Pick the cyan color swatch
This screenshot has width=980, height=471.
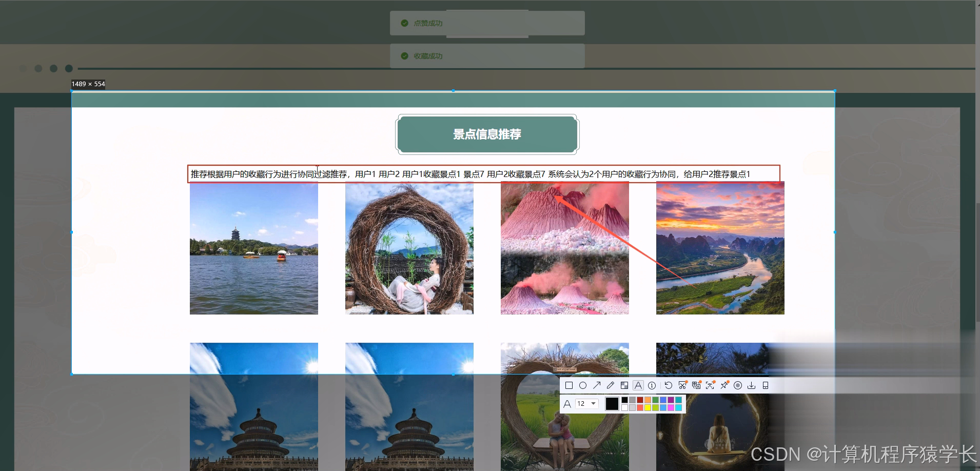(x=678, y=407)
